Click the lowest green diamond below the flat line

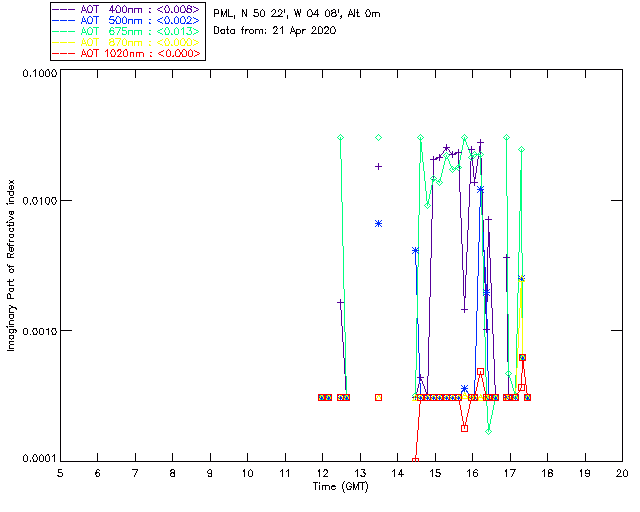pos(489,432)
